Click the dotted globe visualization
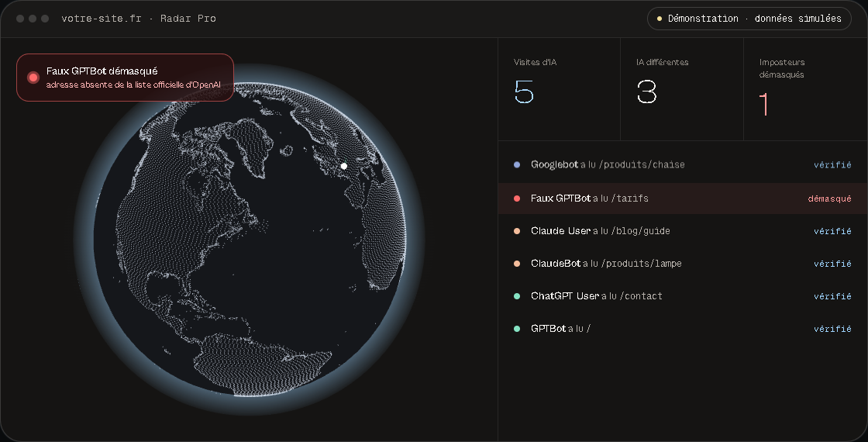This screenshot has height=442, width=868. click(x=249, y=240)
